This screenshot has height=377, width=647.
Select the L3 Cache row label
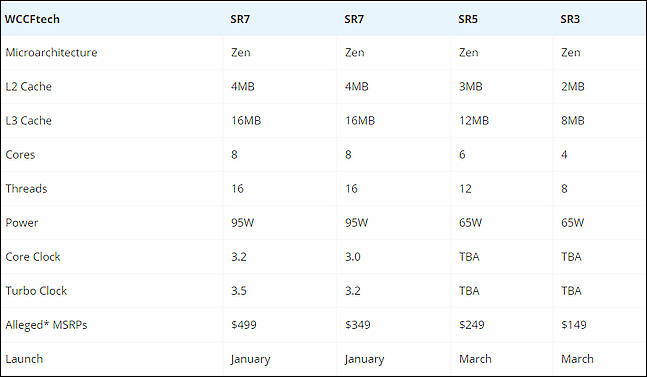[x=28, y=120]
